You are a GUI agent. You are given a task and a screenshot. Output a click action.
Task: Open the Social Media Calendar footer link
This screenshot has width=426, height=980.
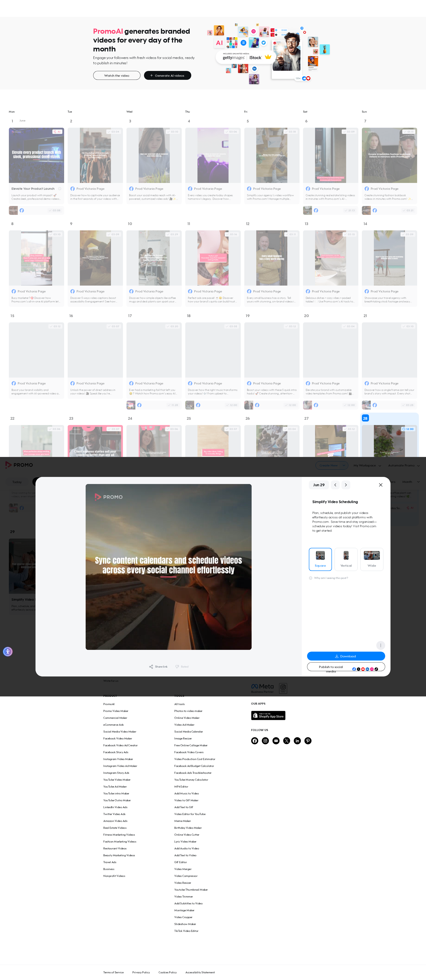coord(188,732)
